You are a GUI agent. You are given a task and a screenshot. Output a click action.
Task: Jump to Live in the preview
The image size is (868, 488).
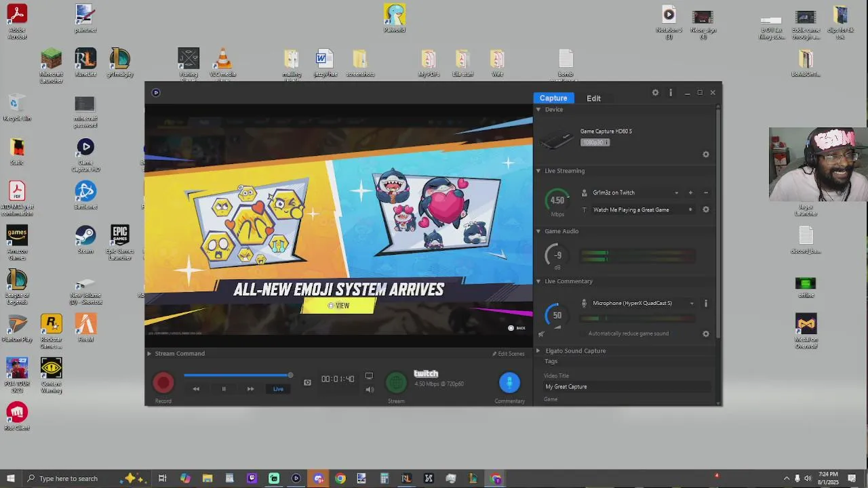(278, 389)
